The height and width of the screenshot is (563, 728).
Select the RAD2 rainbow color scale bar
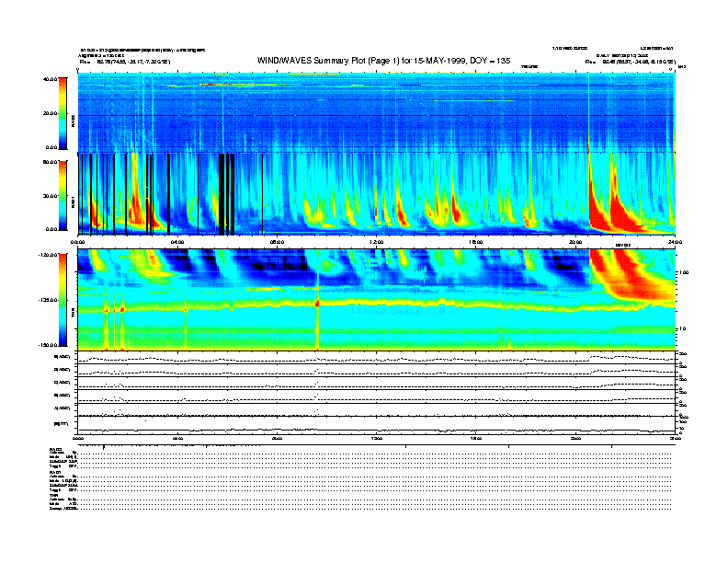click(x=63, y=113)
